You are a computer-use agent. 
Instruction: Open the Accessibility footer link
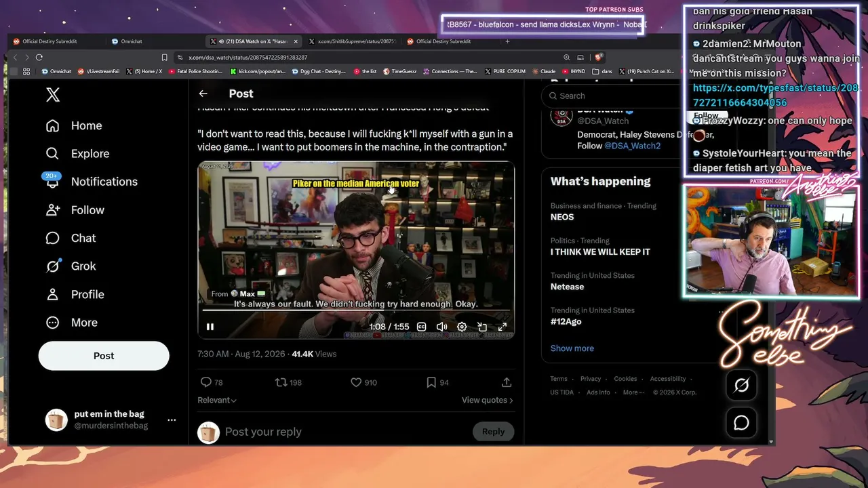668,379
